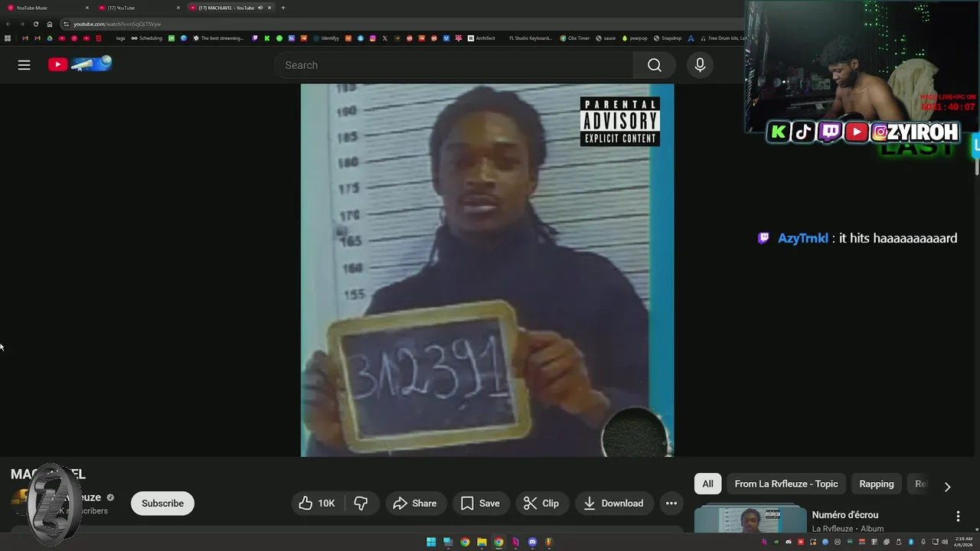Dislike the MACHIAVEL video
The height and width of the screenshot is (551, 980).
click(361, 503)
